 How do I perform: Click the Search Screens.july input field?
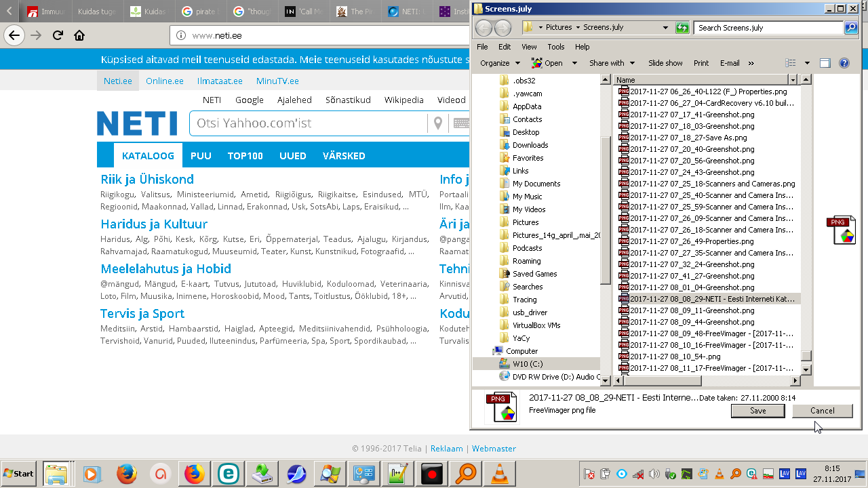pos(768,28)
